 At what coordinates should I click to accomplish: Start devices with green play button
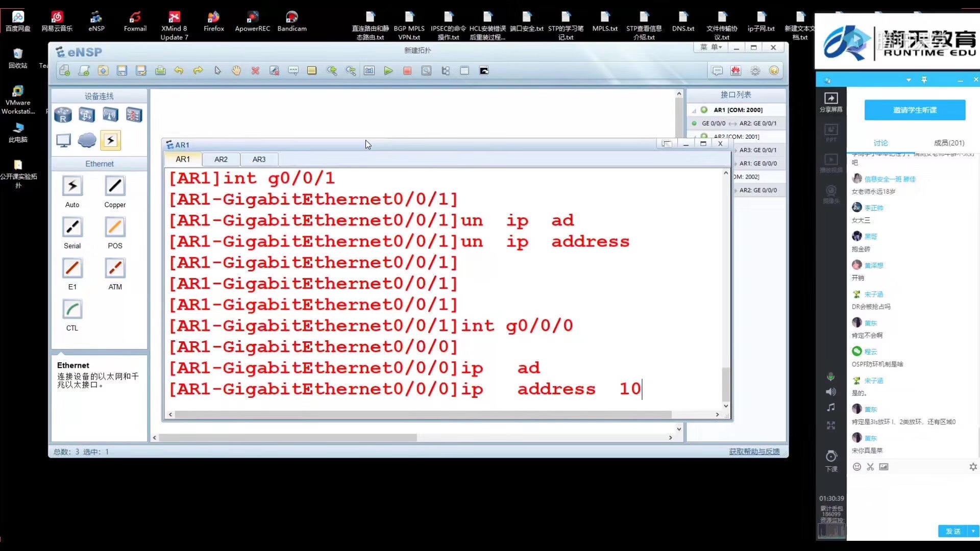[388, 71]
